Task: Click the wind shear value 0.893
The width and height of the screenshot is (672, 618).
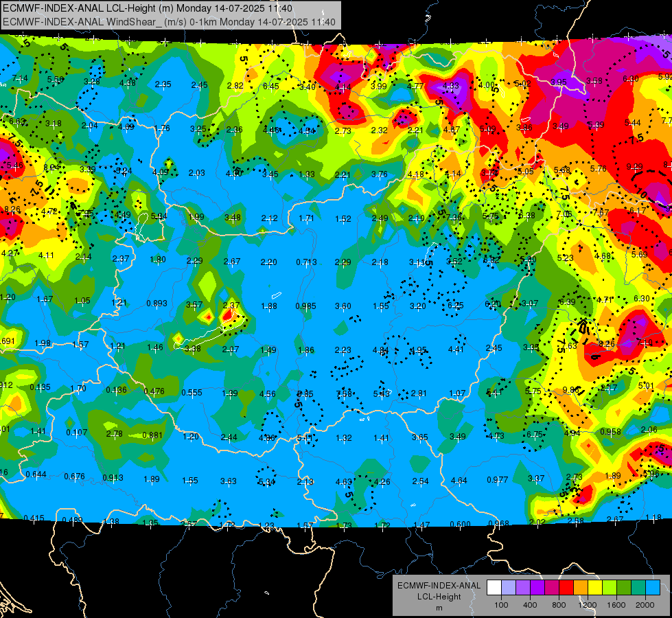Action: click(157, 304)
